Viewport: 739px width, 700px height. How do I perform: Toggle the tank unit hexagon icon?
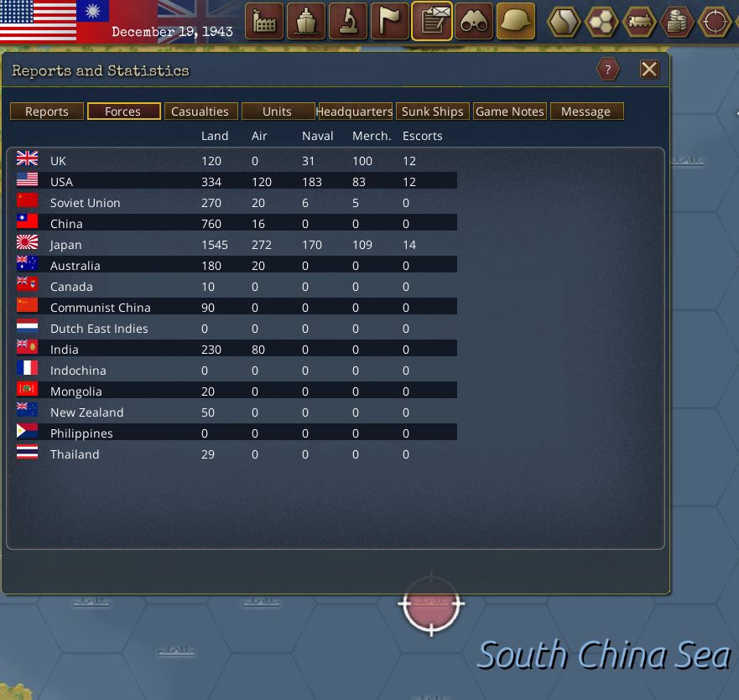(x=639, y=21)
